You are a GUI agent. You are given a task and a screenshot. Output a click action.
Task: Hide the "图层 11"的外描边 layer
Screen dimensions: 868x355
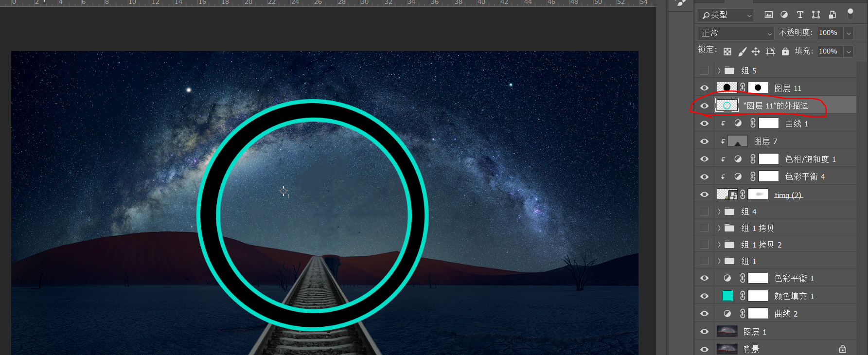[x=704, y=106]
